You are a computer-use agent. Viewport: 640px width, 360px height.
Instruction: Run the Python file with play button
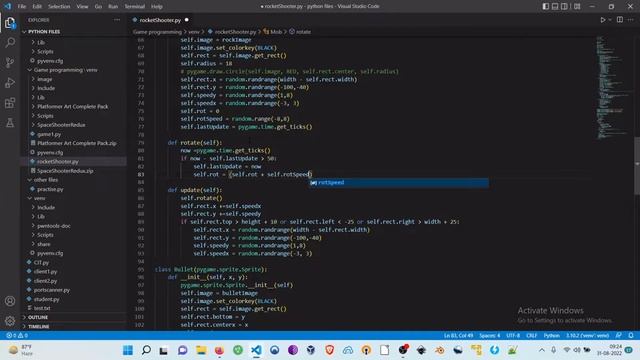602,20
